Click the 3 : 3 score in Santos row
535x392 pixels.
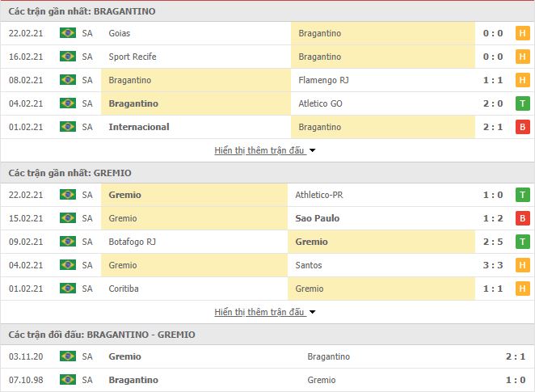(493, 265)
